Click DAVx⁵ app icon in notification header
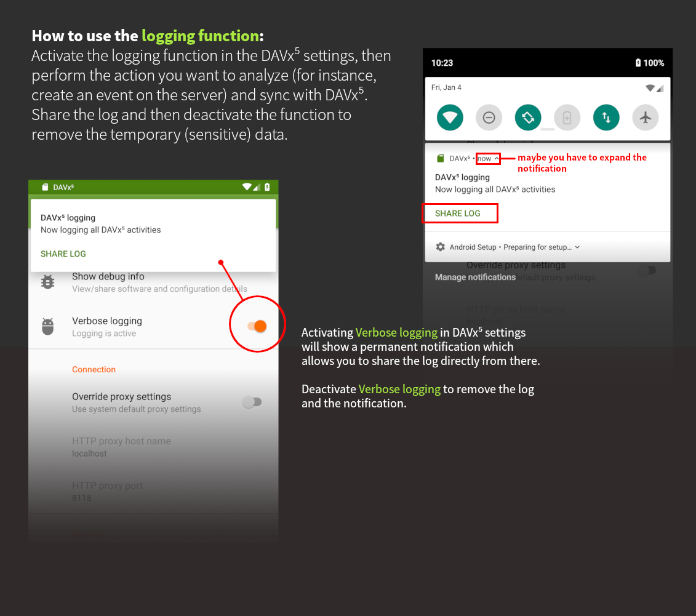Screen dimensions: 696x616 (x=441, y=158)
